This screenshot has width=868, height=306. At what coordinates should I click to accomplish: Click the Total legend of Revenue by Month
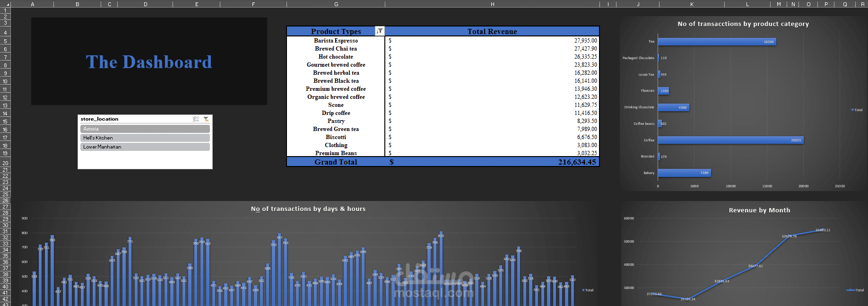click(x=855, y=290)
